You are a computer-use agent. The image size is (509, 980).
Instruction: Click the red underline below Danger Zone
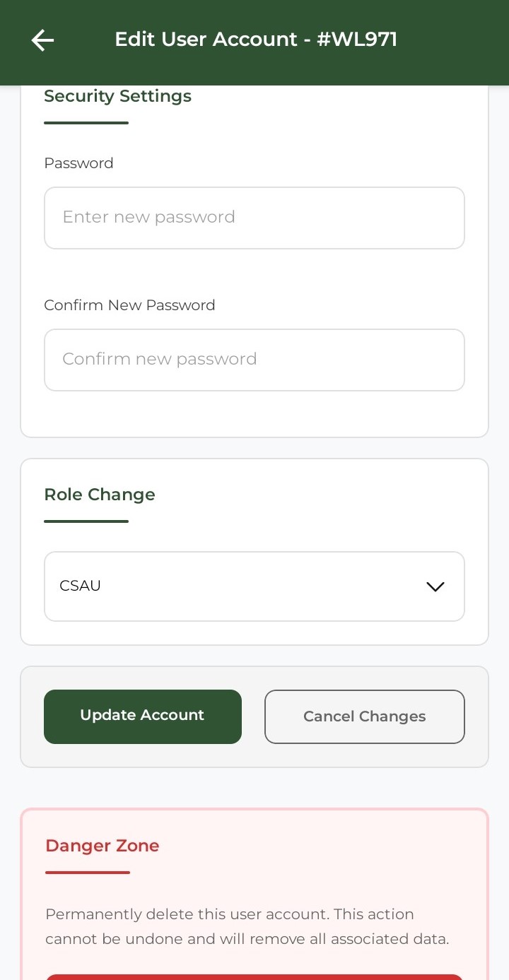pos(88,873)
